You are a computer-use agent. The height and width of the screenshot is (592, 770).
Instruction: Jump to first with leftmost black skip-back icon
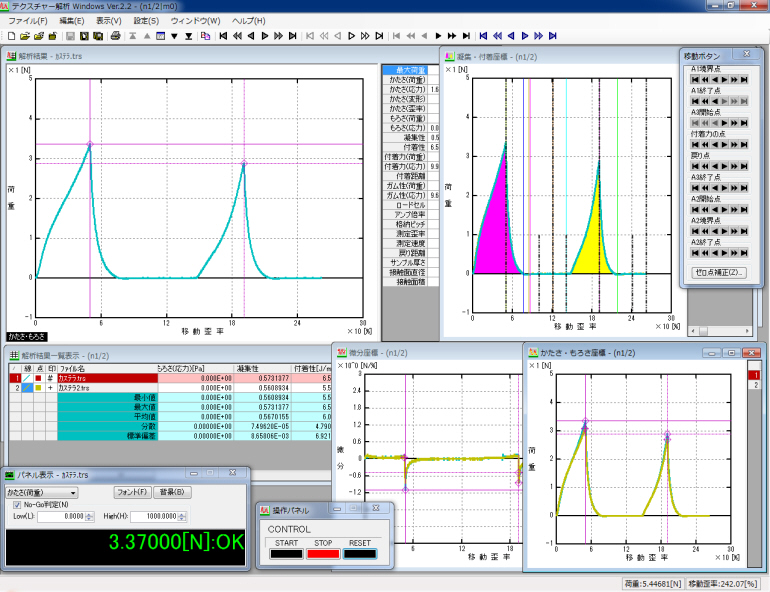click(x=222, y=36)
